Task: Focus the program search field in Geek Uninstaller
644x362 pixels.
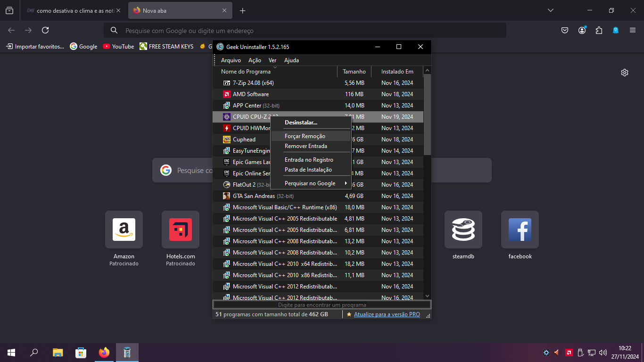Action: coord(322,305)
